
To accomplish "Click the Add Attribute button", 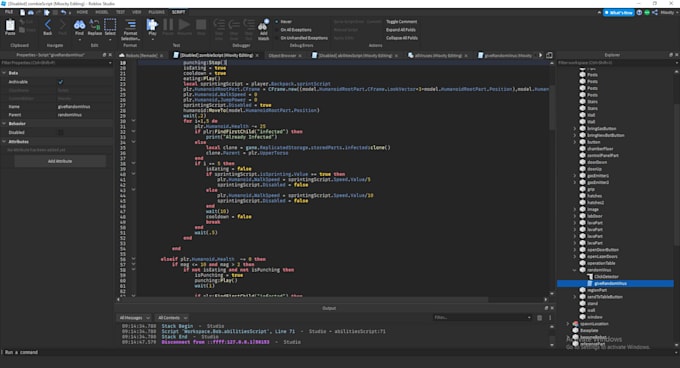I will tap(60, 161).
